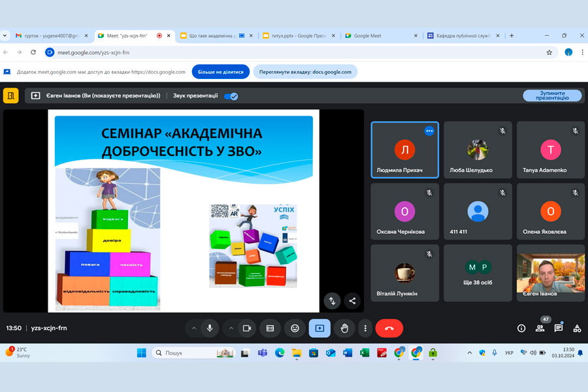Select Олена Яковлєва participant tile

(x=551, y=212)
